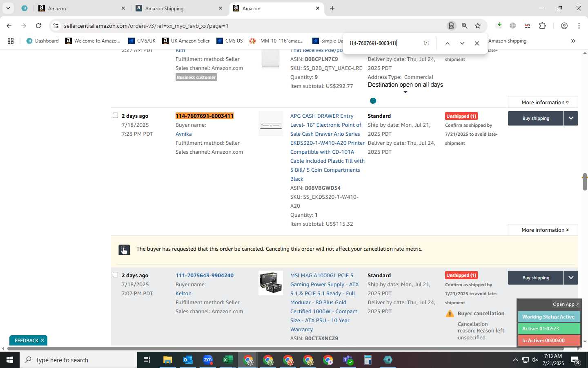The image size is (588, 368).
Task: Open the tab search dropdown arrow
Action: click(8, 8)
